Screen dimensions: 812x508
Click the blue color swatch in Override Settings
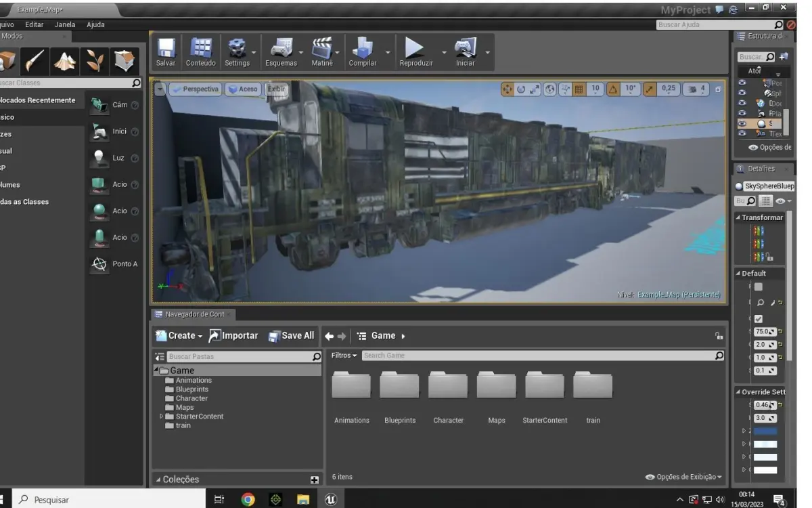pos(765,431)
